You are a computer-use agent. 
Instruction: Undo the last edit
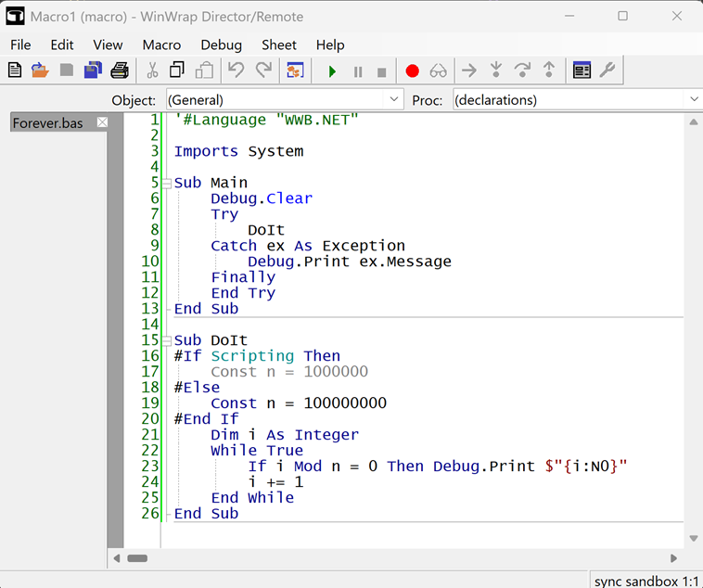pos(236,70)
